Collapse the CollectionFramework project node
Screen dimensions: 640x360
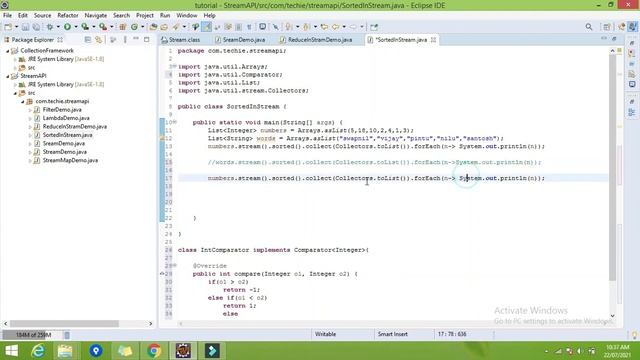pos(8,51)
